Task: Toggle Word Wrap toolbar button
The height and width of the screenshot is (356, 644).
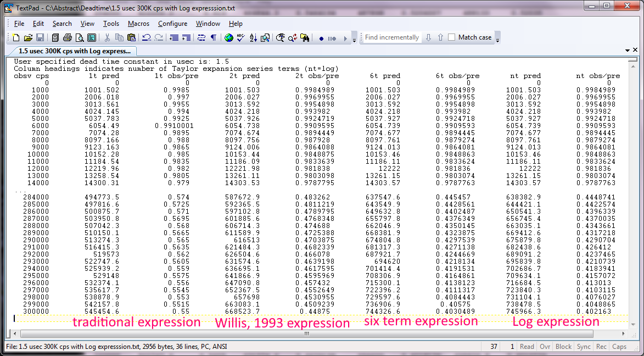Action: (201, 38)
